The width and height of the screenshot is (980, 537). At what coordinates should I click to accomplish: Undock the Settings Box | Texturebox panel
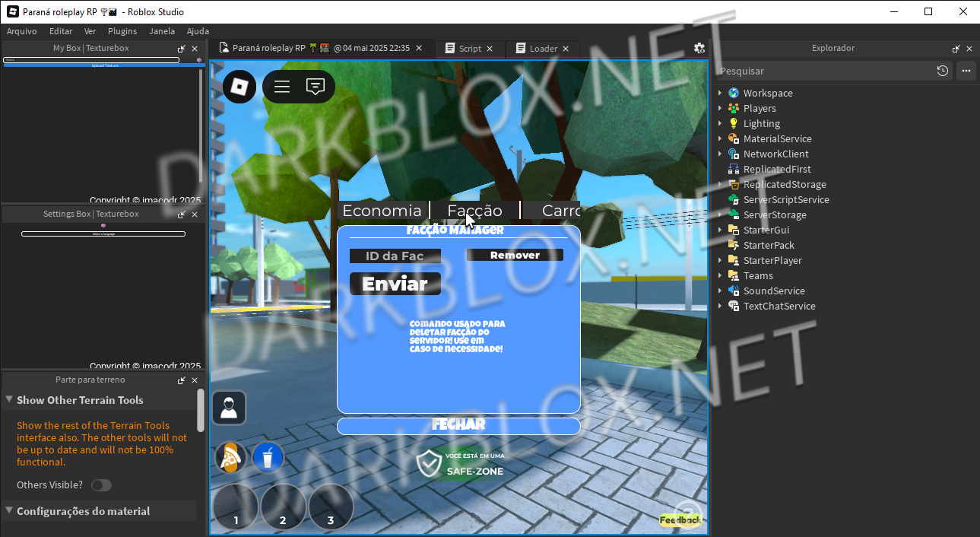pos(182,214)
